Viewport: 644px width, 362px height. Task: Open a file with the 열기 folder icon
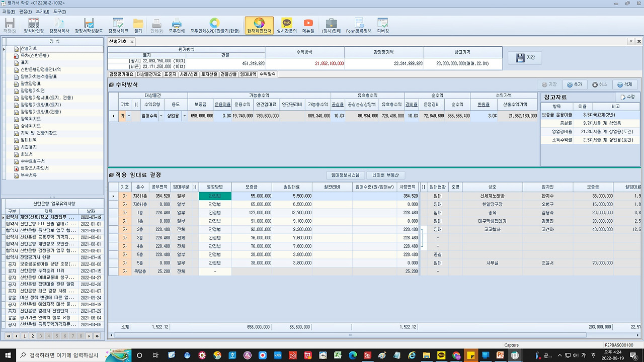click(x=138, y=26)
